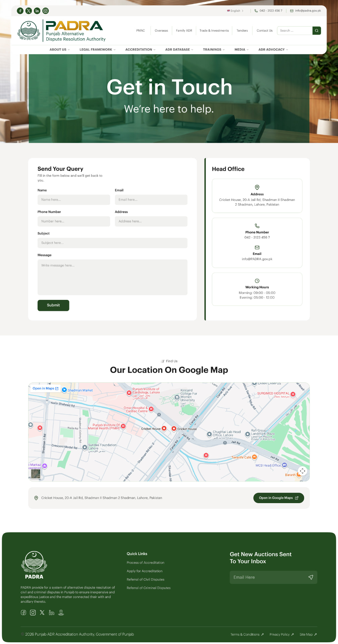Click the info@PADRA.gov.pk text in Head Office

click(257, 259)
